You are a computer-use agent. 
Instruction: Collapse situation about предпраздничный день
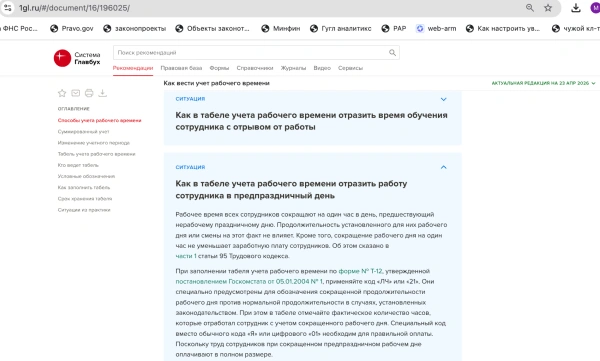[443, 167]
